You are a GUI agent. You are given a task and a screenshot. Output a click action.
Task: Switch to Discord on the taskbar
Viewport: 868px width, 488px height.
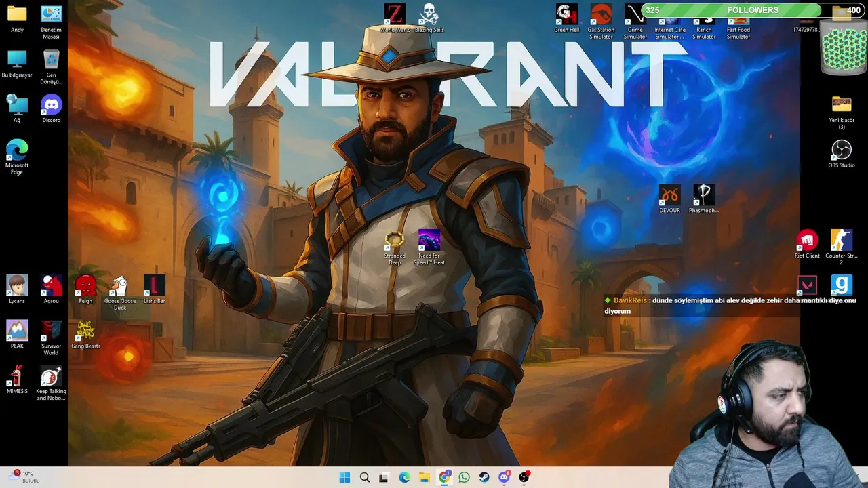(504, 477)
